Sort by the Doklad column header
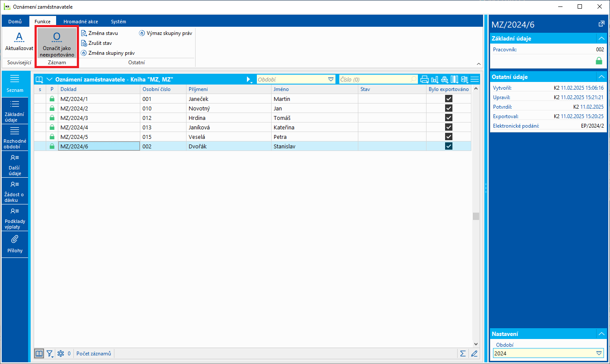 coord(99,89)
